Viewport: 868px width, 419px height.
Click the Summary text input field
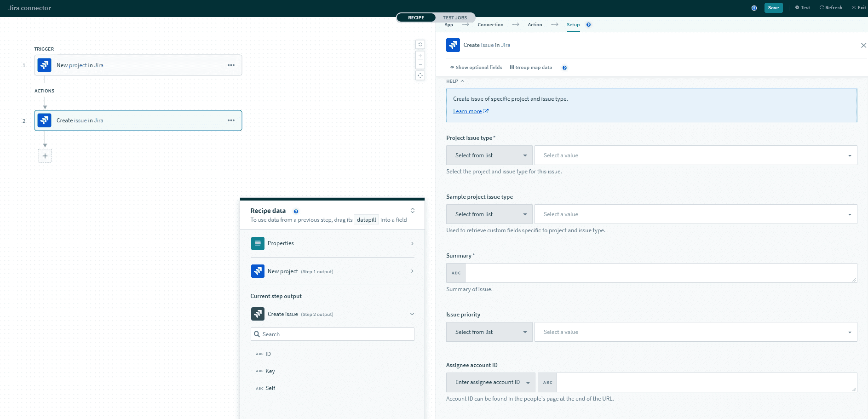click(660, 273)
